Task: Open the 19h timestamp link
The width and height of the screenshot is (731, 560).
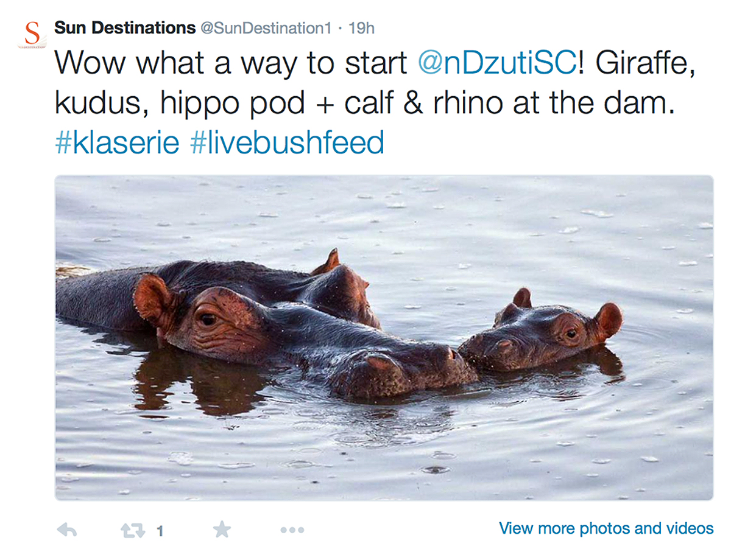Action: click(x=360, y=28)
